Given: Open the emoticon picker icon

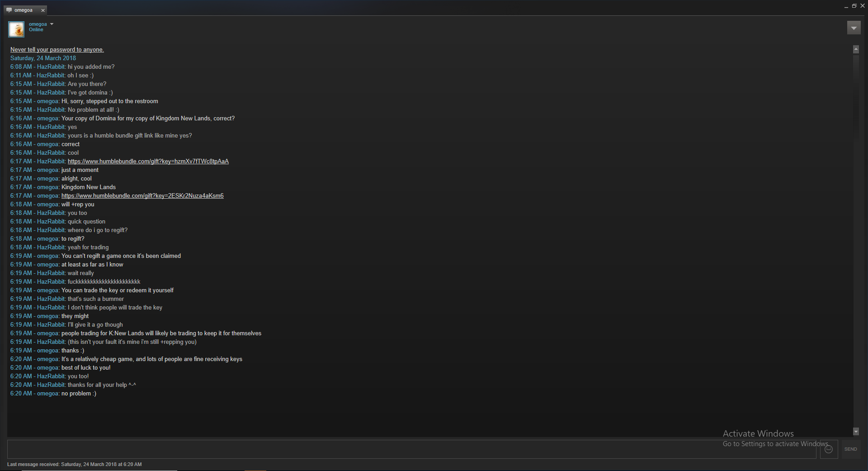Looking at the screenshot, I should coord(829,449).
